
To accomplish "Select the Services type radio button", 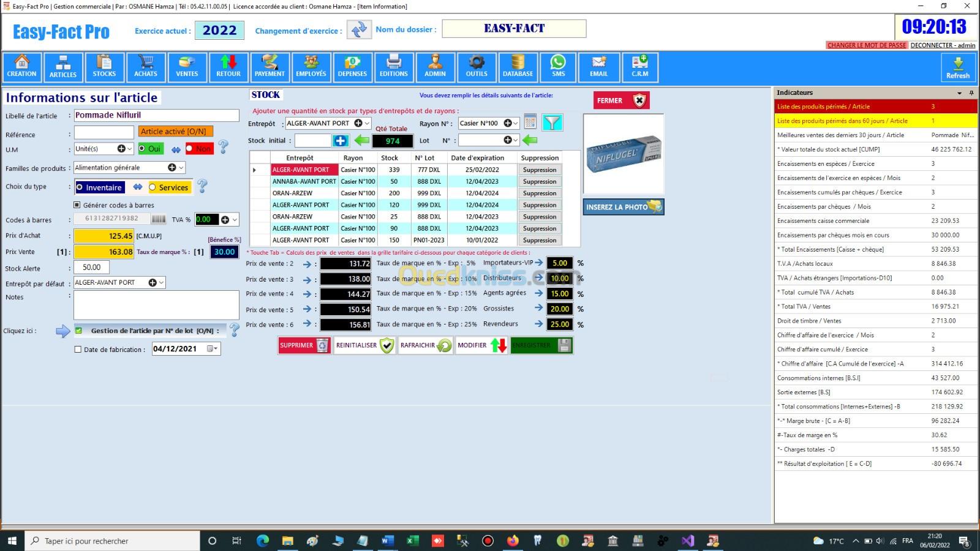I will [x=153, y=187].
